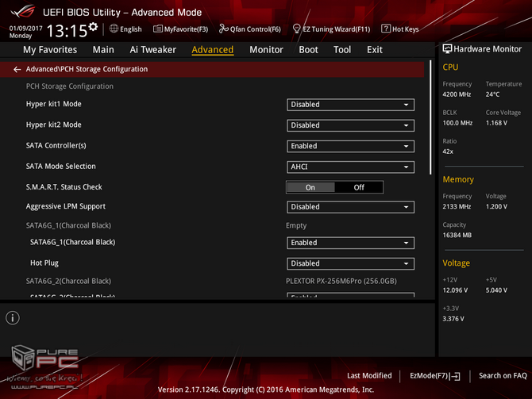
Task: Click the greyed SATA6G_2(Charcoal Black) label
Action: point(68,281)
